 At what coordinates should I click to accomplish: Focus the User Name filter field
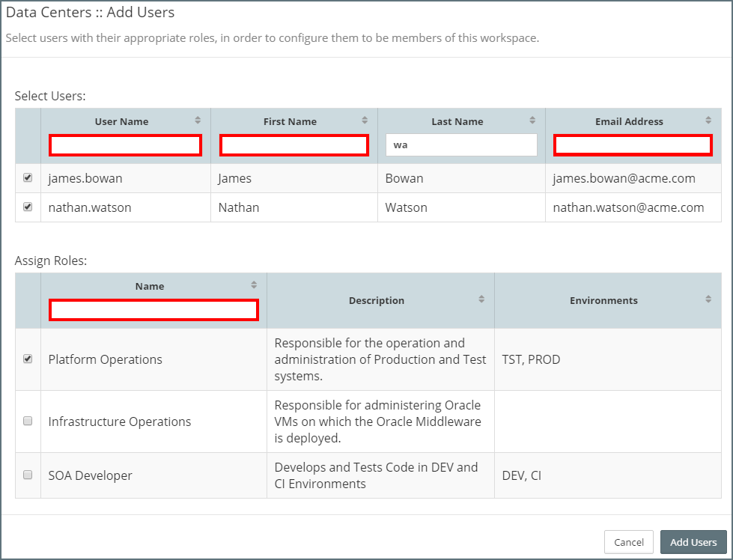point(125,145)
